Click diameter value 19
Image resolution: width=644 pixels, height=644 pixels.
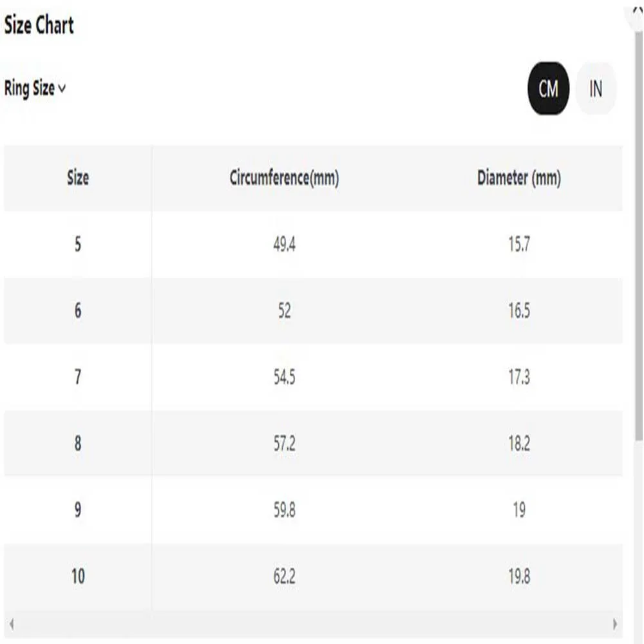click(519, 510)
